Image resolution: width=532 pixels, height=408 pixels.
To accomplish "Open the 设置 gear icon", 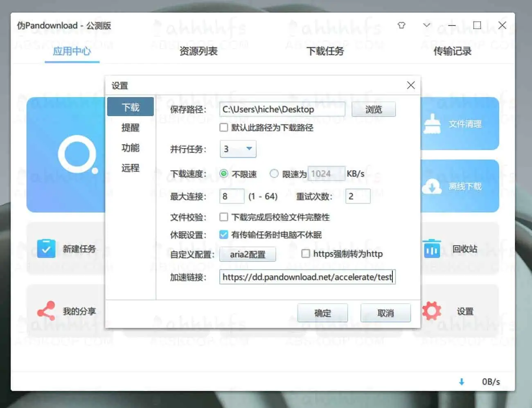I will pos(432,311).
